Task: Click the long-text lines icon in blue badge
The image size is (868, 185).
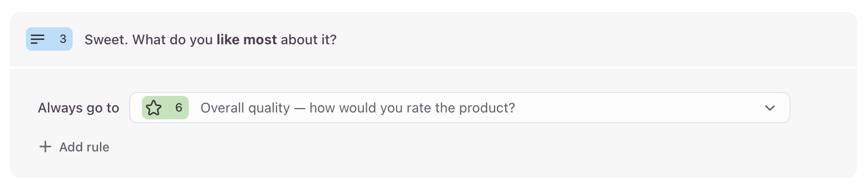Action: (x=38, y=39)
